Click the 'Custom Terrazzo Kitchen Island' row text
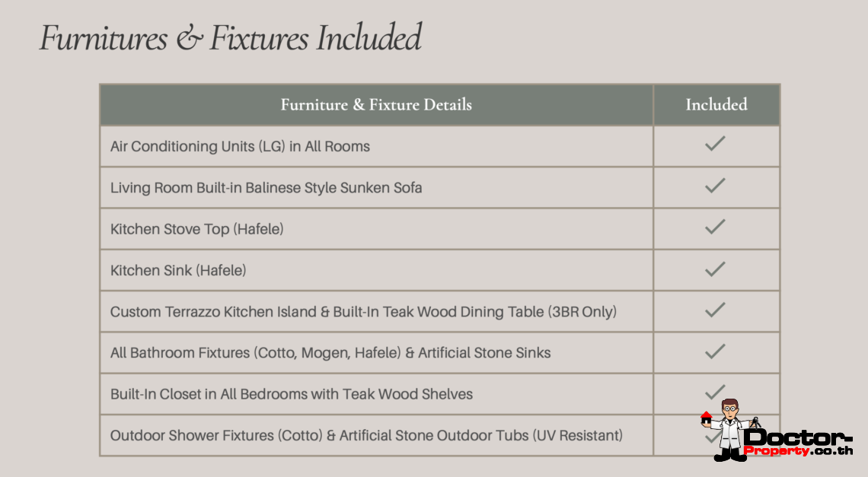Screen dimensions: 868x477 click(x=363, y=311)
